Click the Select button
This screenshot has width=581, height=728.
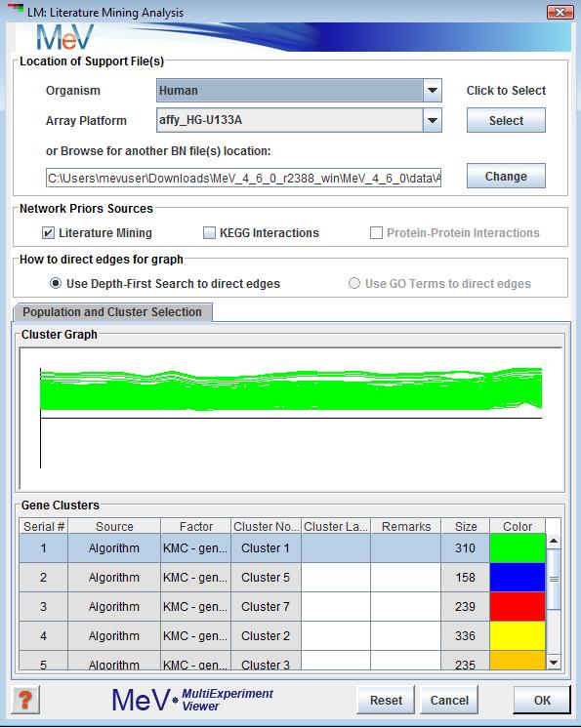[506, 120]
